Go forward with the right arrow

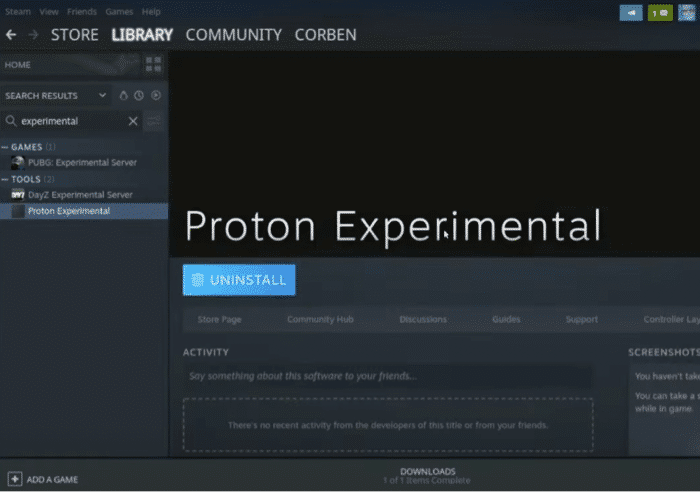coord(33,34)
